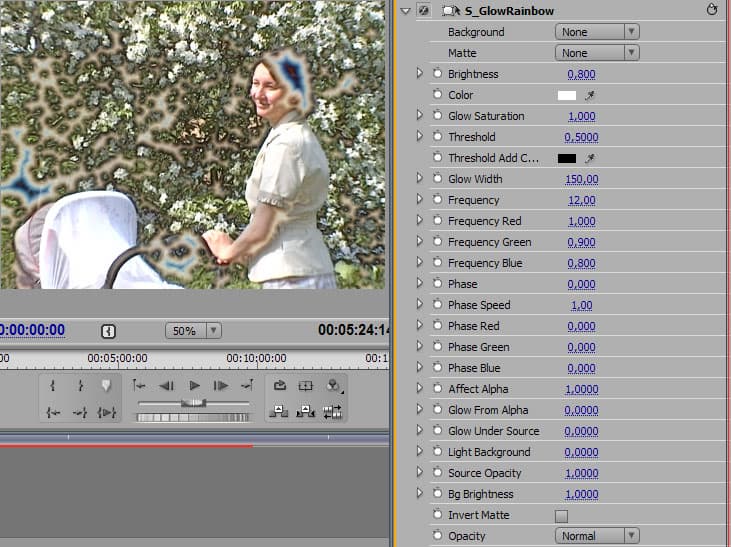The image size is (731, 547).
Task: Toggle animation stopwatch for Brightness
Action: (x=438, y=74)
